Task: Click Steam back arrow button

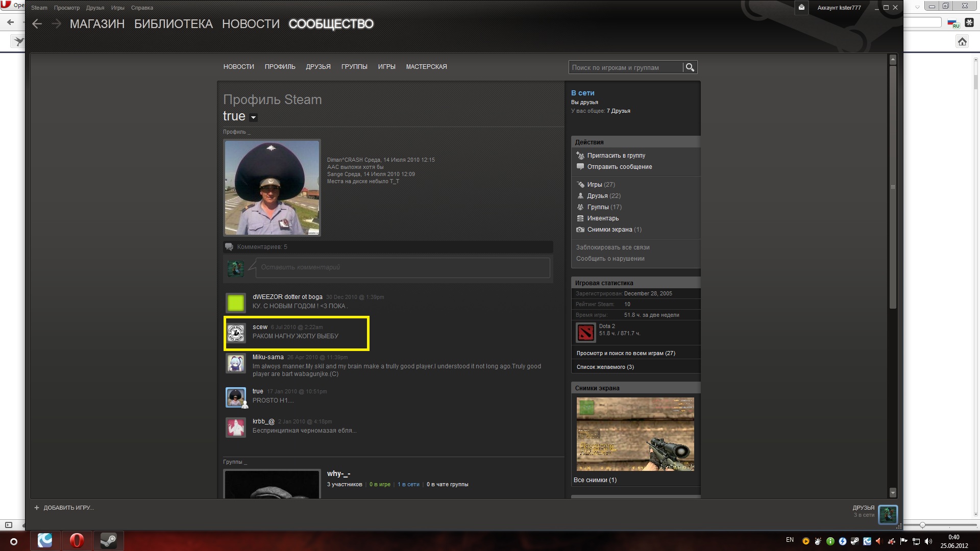Action: 37,24
